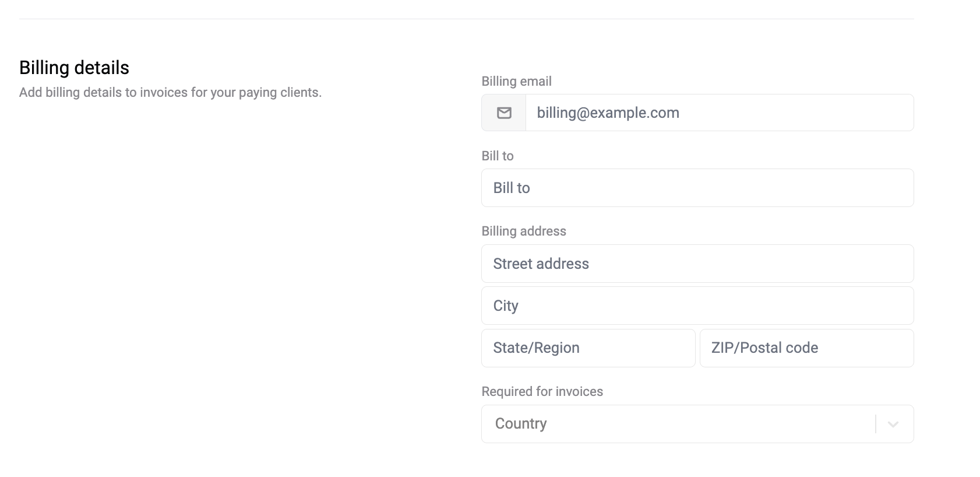The width and height of the screenshot is (980, 477).
Task: Click the Required for invoices label
Action: point(542,391)
